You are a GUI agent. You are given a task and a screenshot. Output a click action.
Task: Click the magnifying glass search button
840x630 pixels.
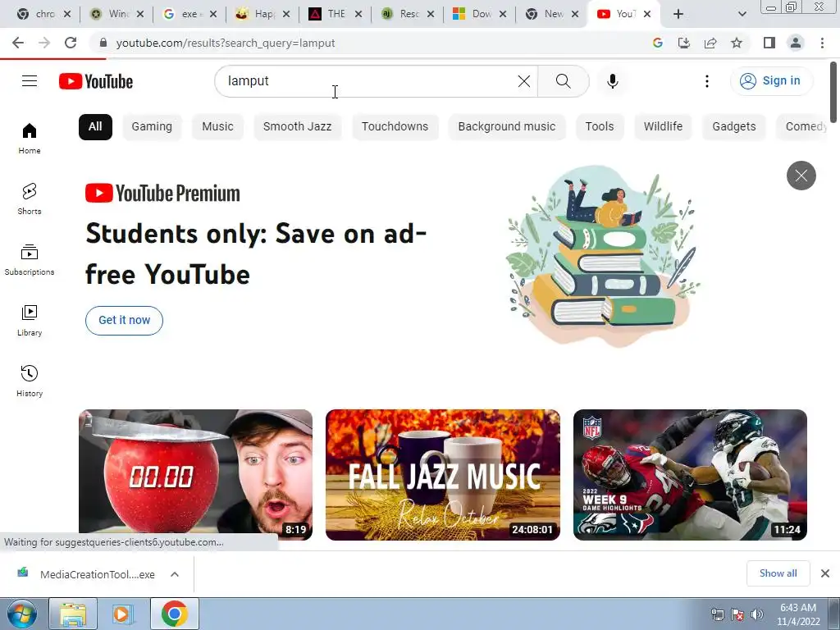pos(563,81)
